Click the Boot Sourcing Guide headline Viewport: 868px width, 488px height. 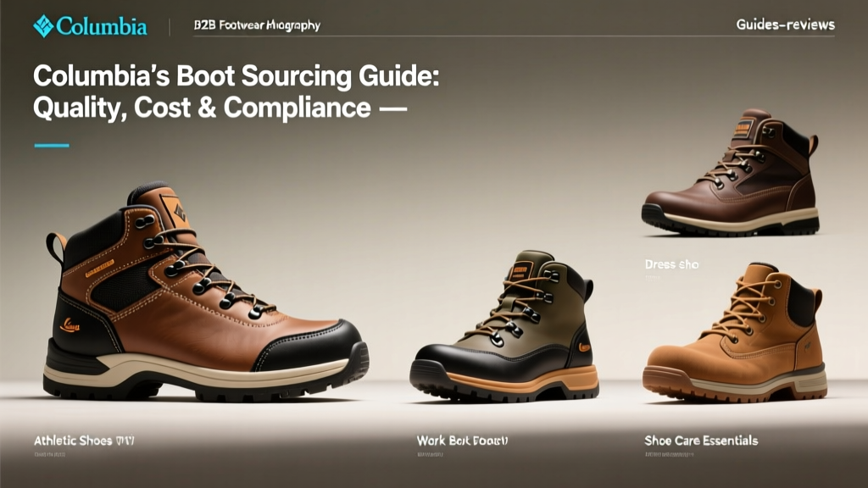coord(236,91)
